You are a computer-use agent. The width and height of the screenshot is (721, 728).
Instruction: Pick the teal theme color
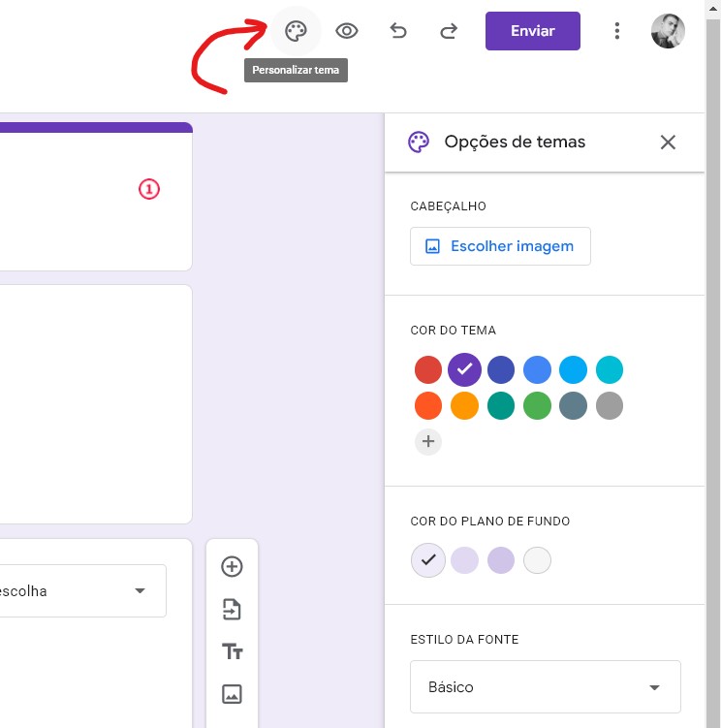(x=500, y=406)
